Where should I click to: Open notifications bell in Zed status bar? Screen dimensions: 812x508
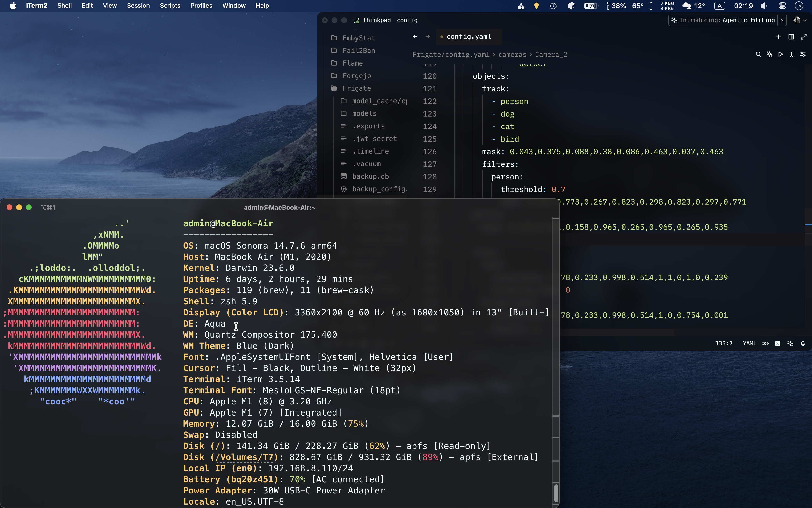pos(803,343)
